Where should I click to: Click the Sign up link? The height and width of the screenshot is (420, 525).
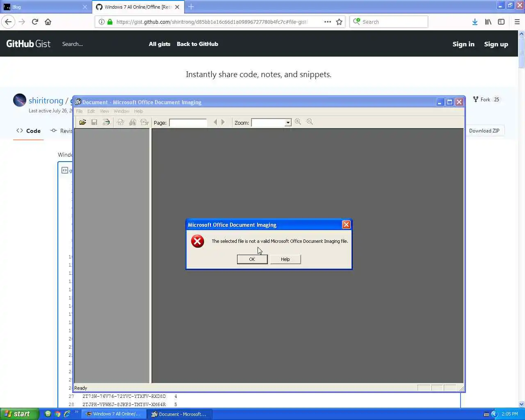pos(496,44)
